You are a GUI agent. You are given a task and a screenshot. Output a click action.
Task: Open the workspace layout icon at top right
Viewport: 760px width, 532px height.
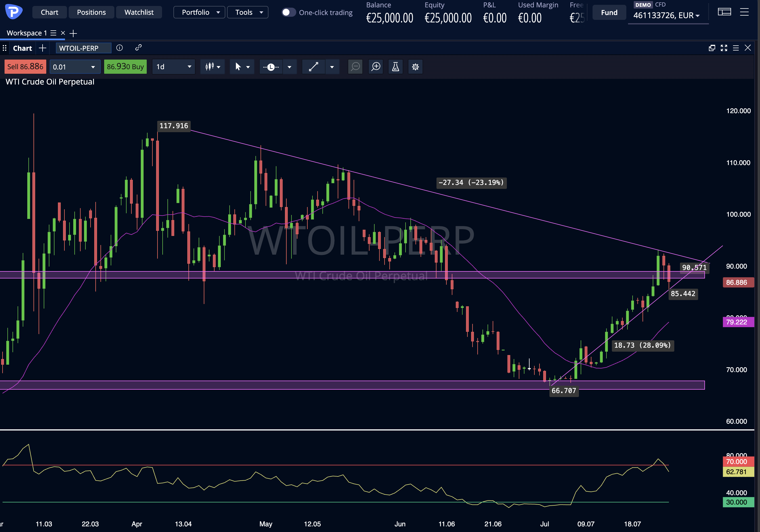pos(724,12)
